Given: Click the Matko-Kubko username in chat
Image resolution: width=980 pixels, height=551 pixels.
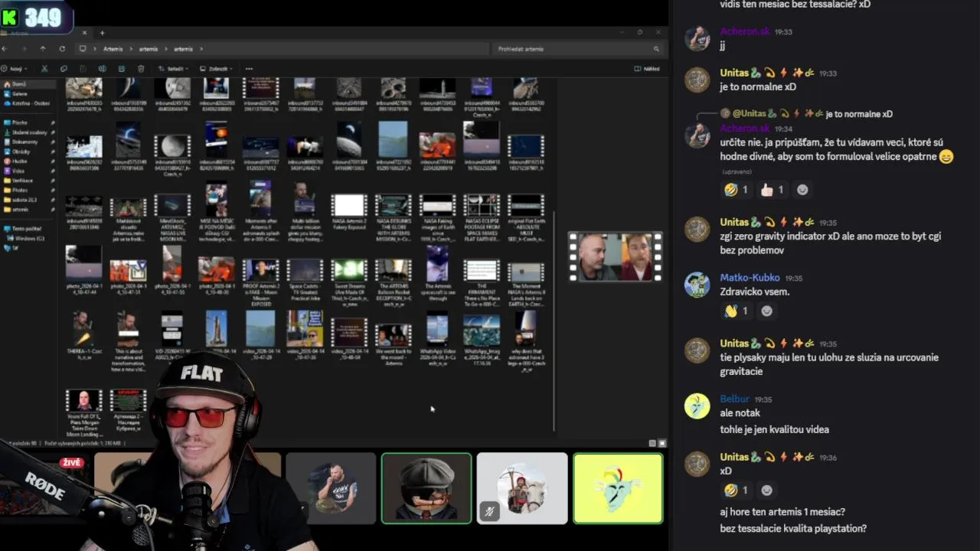Looking at the screenshot, I should coord(751,278).
